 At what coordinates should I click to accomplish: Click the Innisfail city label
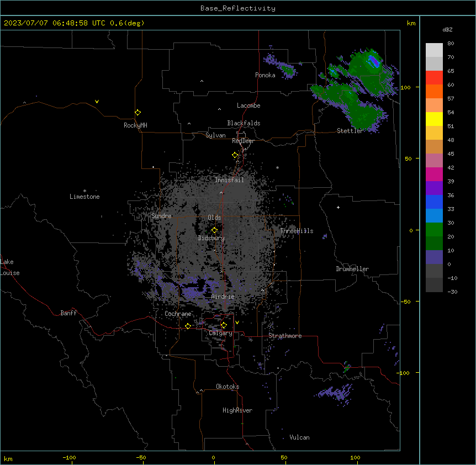[229, 180]
